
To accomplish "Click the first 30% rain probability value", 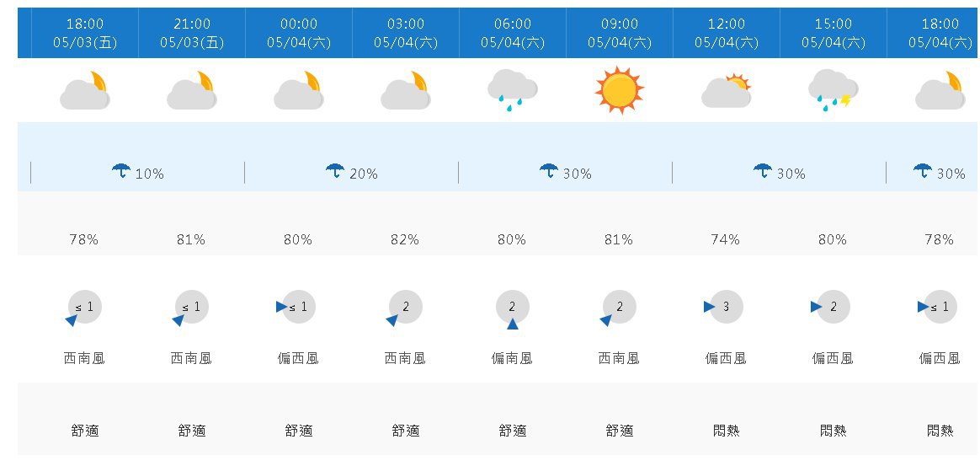I will (577, 174).
